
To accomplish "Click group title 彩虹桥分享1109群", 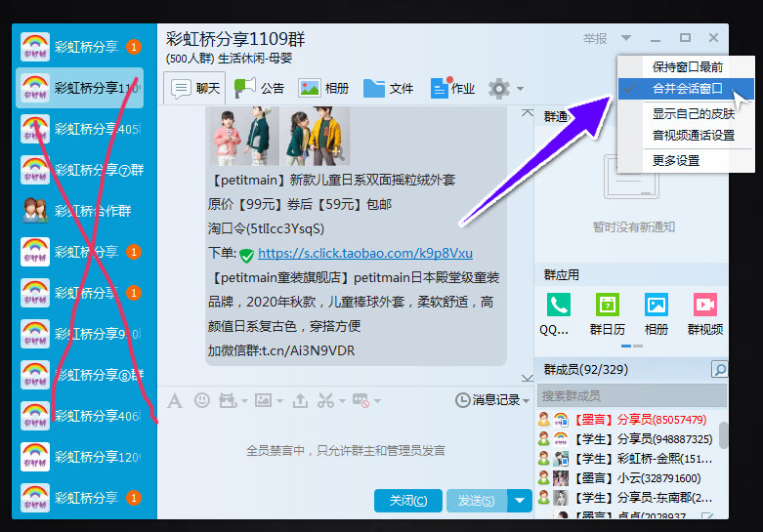I will pyautogui.click(x=235, y=39).
